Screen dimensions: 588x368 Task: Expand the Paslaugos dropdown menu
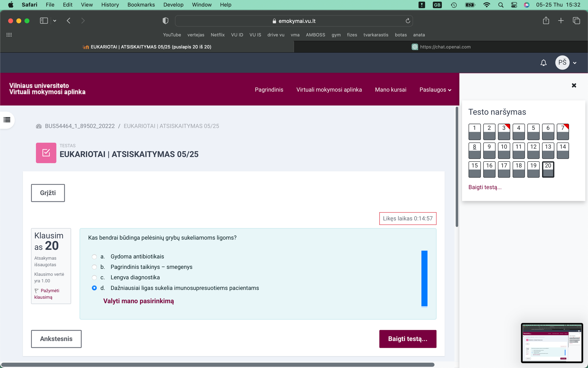click(435, 90)
